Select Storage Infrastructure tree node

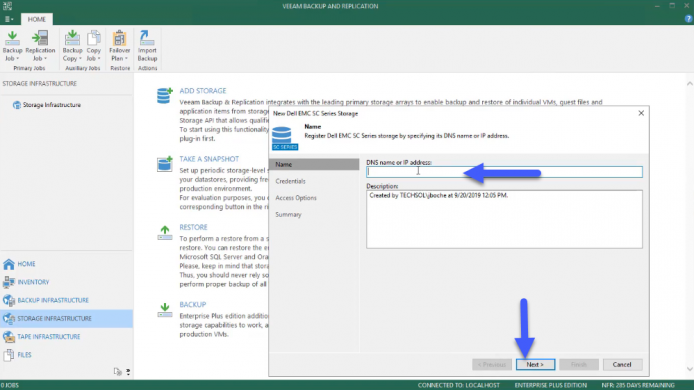pos(47,105)
